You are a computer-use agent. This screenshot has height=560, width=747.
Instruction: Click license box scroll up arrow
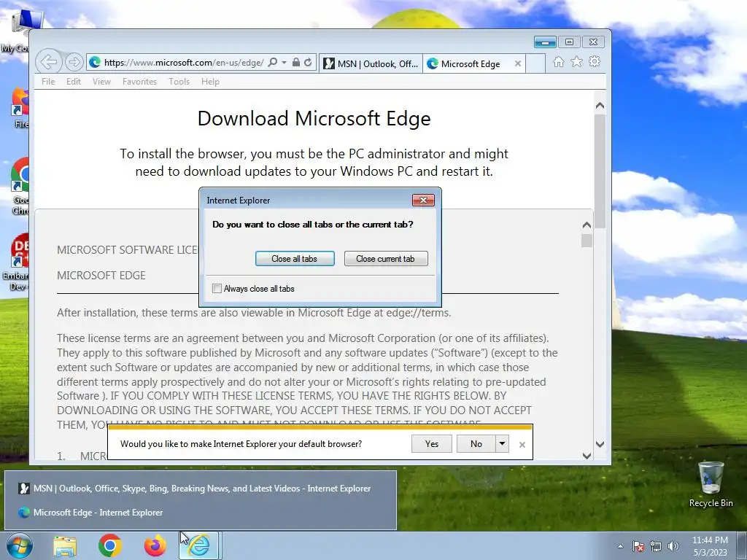(x=587, y=225)
